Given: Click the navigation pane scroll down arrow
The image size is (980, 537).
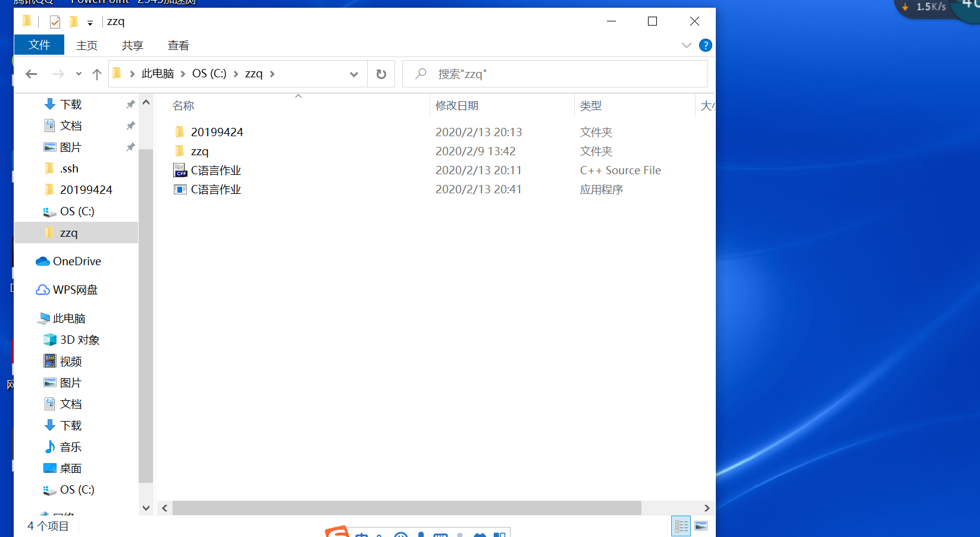Looking at the screenshot, I should (x=146, y=508).
